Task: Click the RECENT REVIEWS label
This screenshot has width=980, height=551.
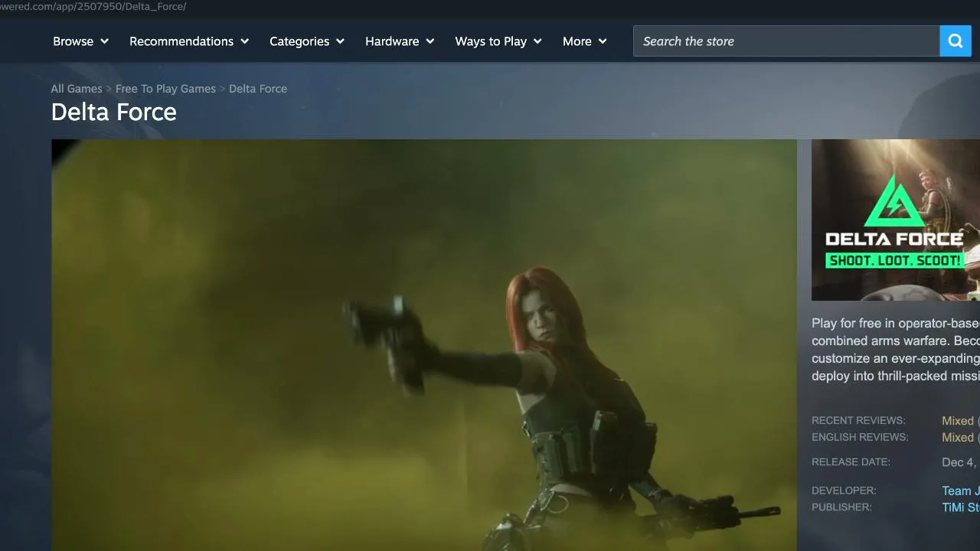Action: coord(858,421)
